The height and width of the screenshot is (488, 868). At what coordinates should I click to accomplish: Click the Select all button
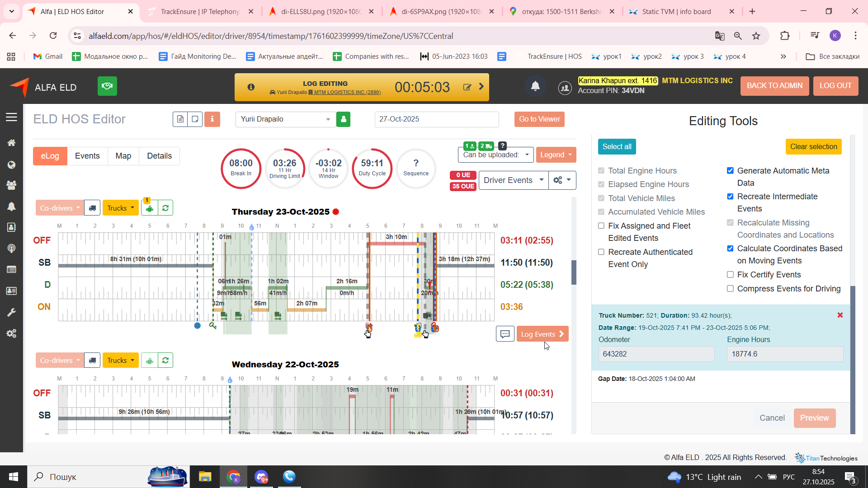(x=617, y=146)
